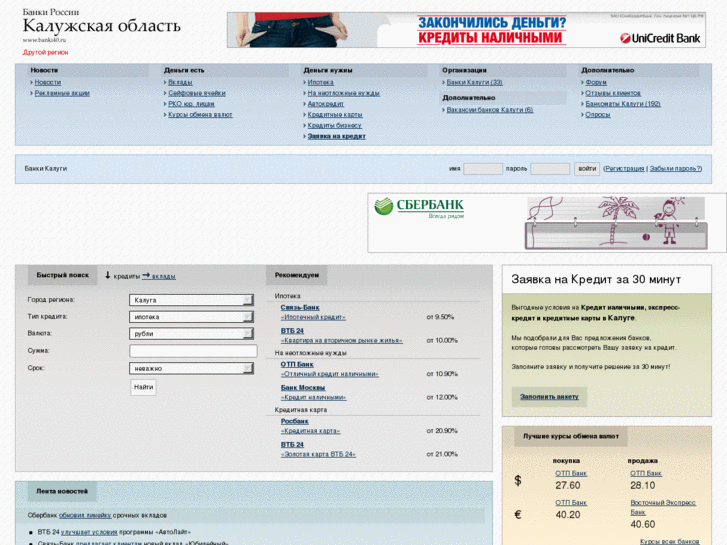Click the euro selling rate 40.60
The height and width of the screenshot is (545, 727).
point(642,524)
